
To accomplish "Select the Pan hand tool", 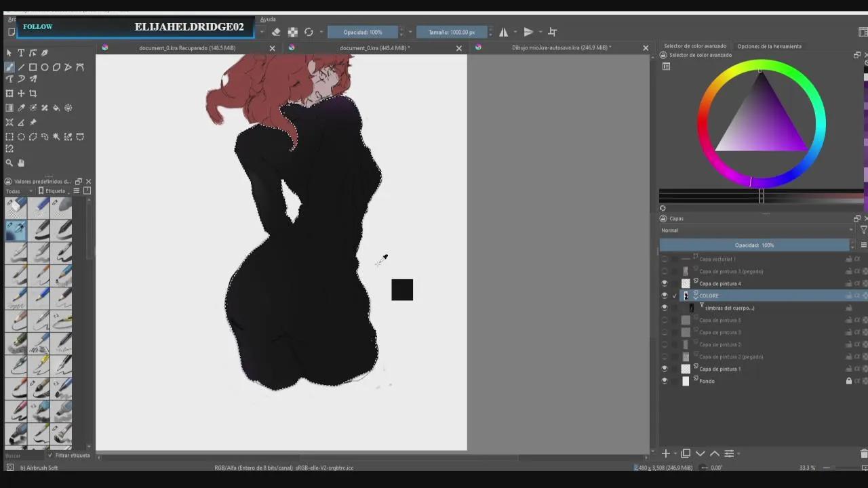I will tap(21, 163).
